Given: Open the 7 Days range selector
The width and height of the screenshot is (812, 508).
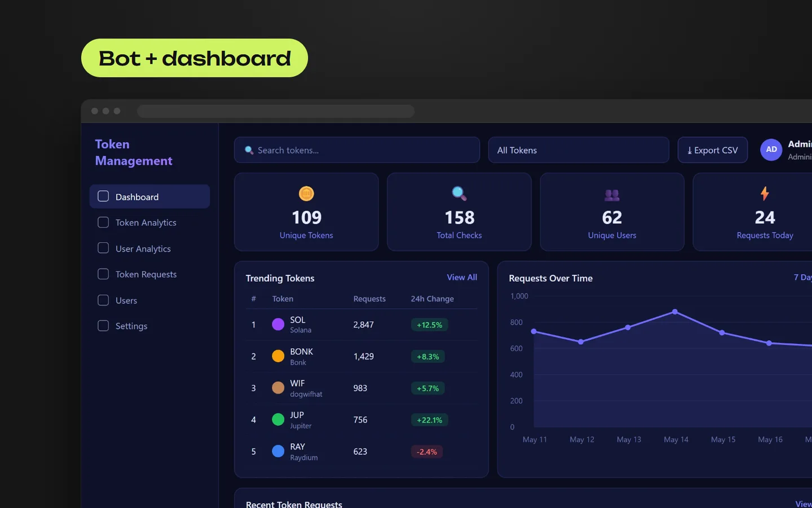Looking at the screenshot, I should tap(803, 277).
